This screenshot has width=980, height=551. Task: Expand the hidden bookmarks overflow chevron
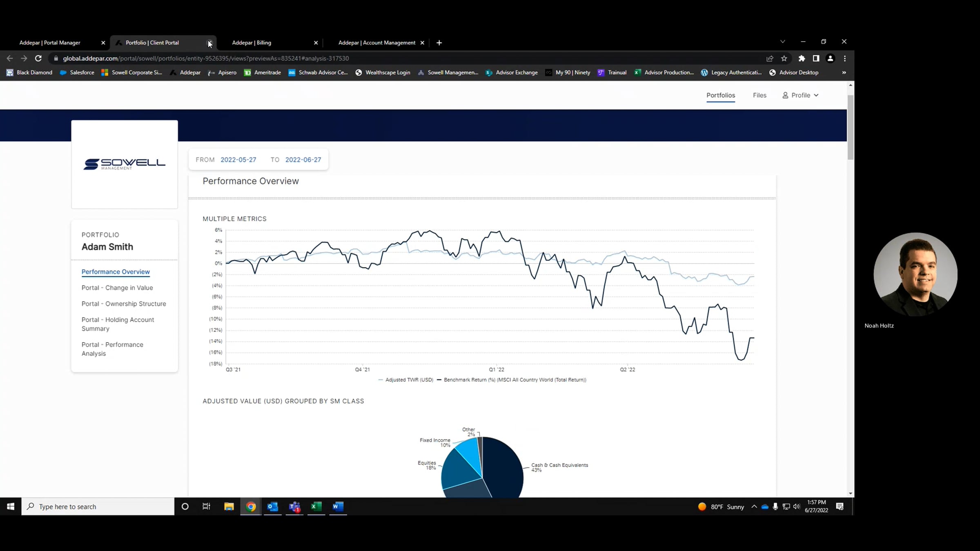(844, 73)
